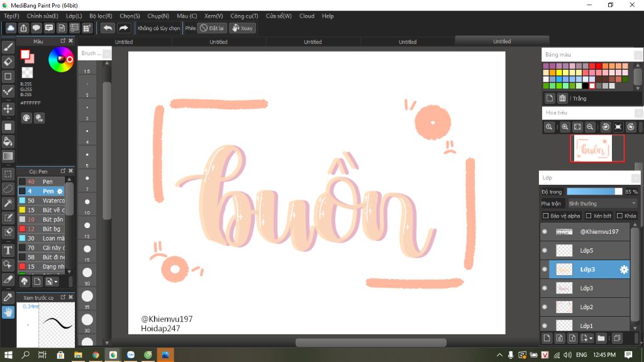The height and width of the screenshot is (362, 644).
Task: Expand the Hoa tiêu panel header button
Action: [x=638, y=112]
